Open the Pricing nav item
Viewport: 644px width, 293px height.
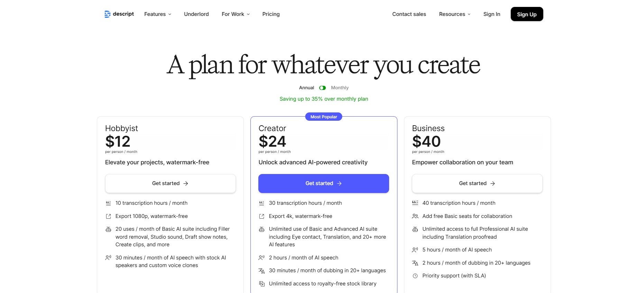tap(271, 14)
